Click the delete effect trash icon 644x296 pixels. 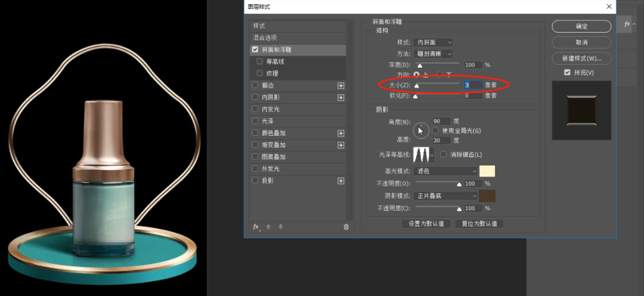click(x=346, y=227)
